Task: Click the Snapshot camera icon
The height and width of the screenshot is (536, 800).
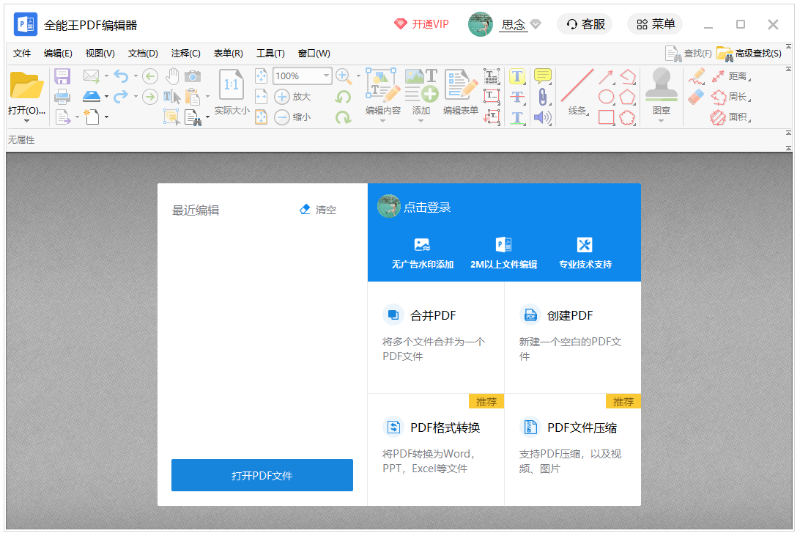Action: tap(192, 76)
